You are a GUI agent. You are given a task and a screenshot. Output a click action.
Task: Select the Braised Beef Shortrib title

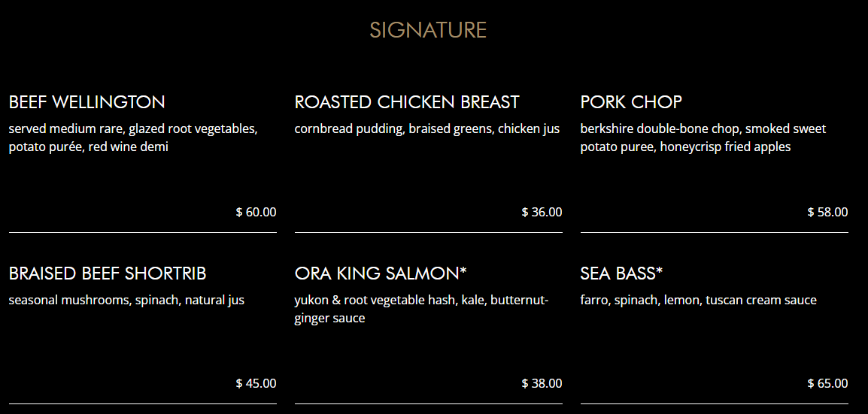[108, 273]
